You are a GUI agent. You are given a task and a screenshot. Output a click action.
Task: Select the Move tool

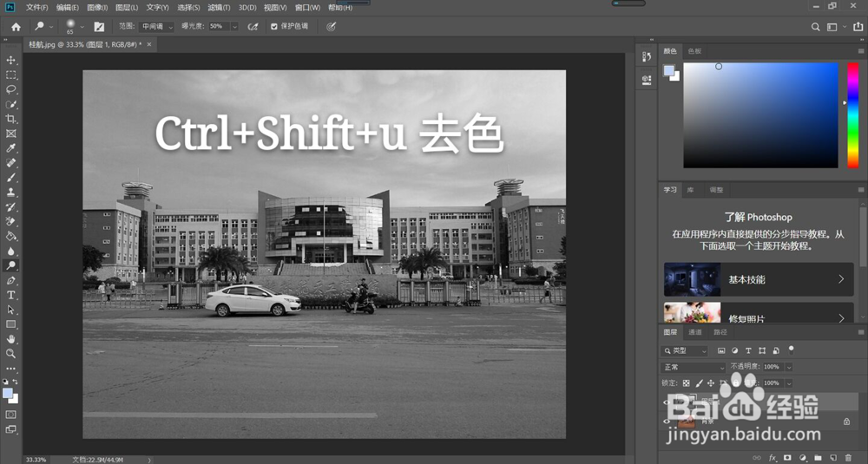[x=10, y=60]
